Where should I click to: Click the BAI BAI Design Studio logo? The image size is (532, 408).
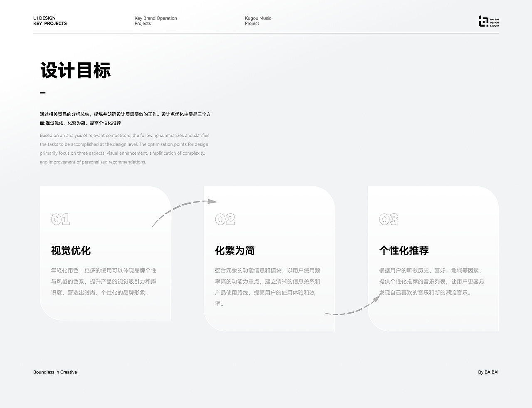point(489,21)
